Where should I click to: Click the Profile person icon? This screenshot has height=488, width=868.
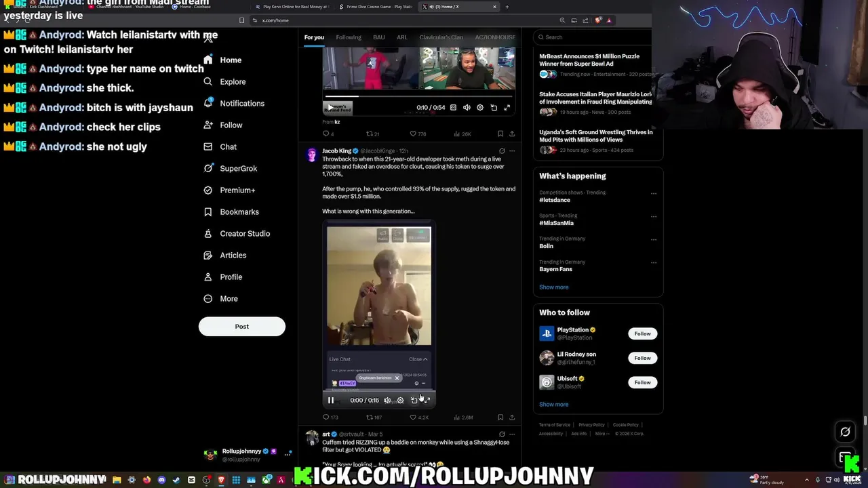[208, 277]
